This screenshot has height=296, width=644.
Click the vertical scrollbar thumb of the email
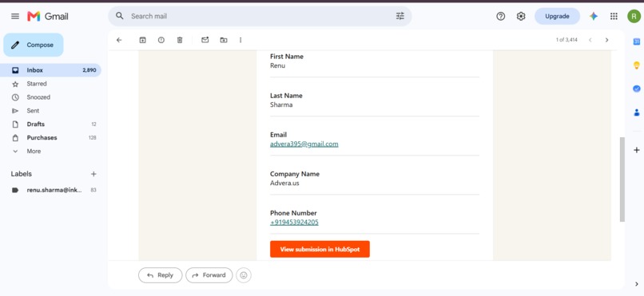click(622, 180)
